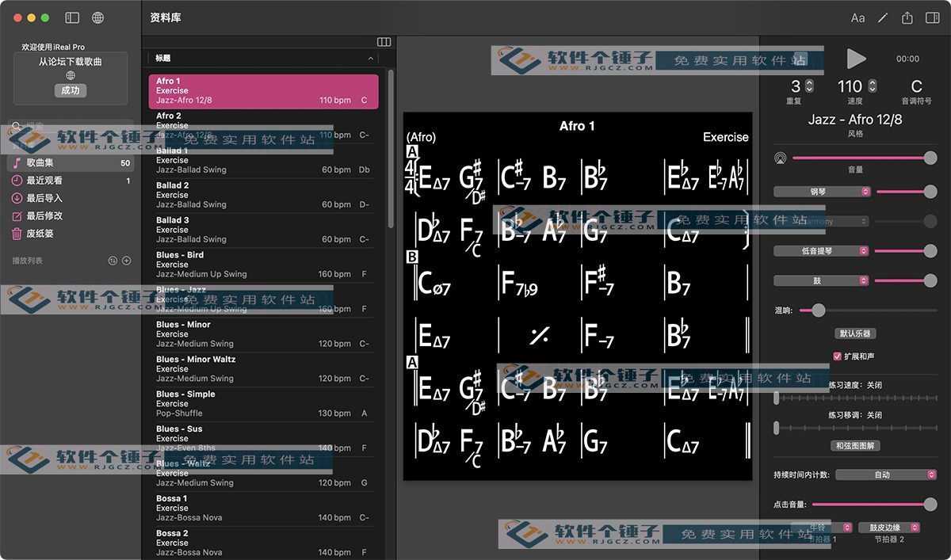Start playback with the play button
951x560 pixels.
tap(856, 59)
